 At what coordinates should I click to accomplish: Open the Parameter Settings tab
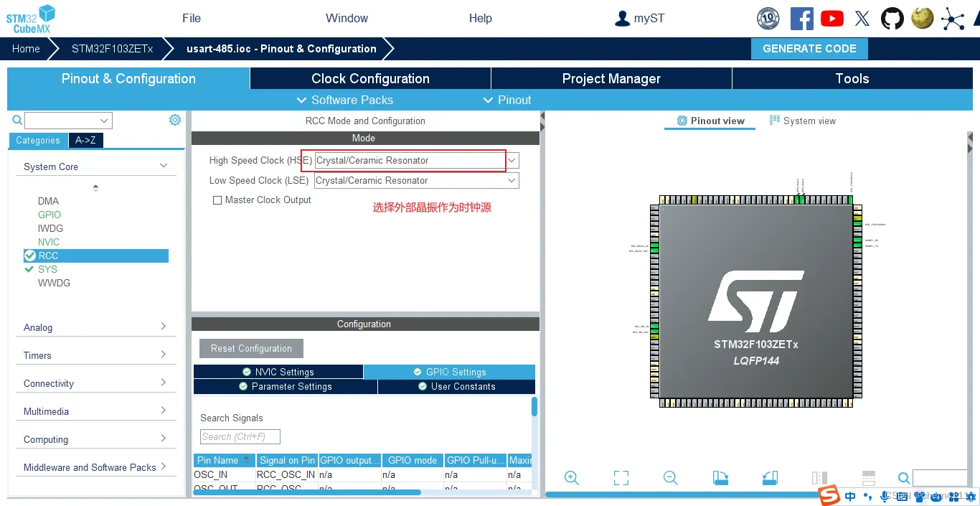286,386
